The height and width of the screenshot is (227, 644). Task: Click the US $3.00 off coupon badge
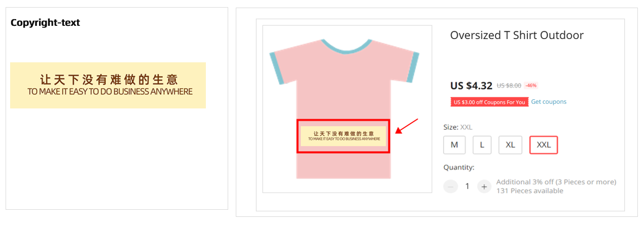click(489, 102)
